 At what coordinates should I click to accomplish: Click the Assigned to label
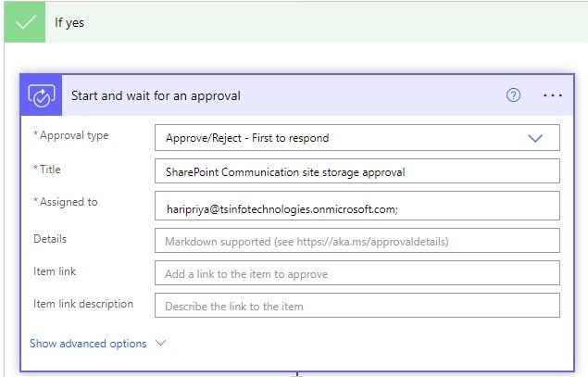click(69, 202)
